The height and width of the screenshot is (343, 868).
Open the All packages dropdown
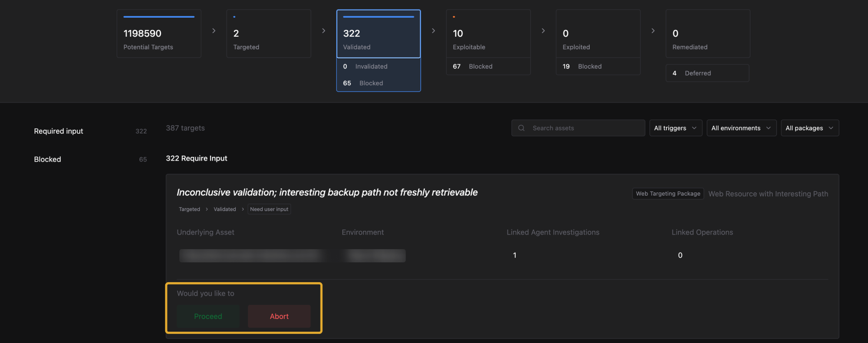[810, 128]
